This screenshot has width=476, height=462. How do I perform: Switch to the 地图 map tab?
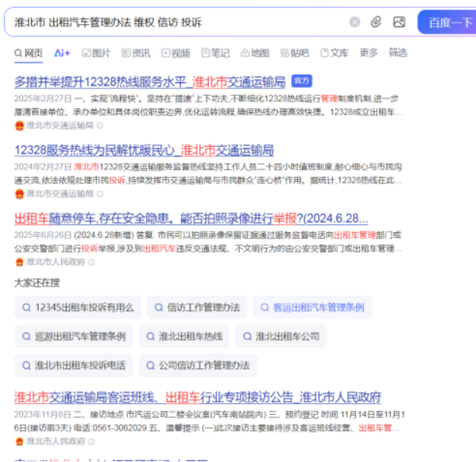click(x=255, y=53)
